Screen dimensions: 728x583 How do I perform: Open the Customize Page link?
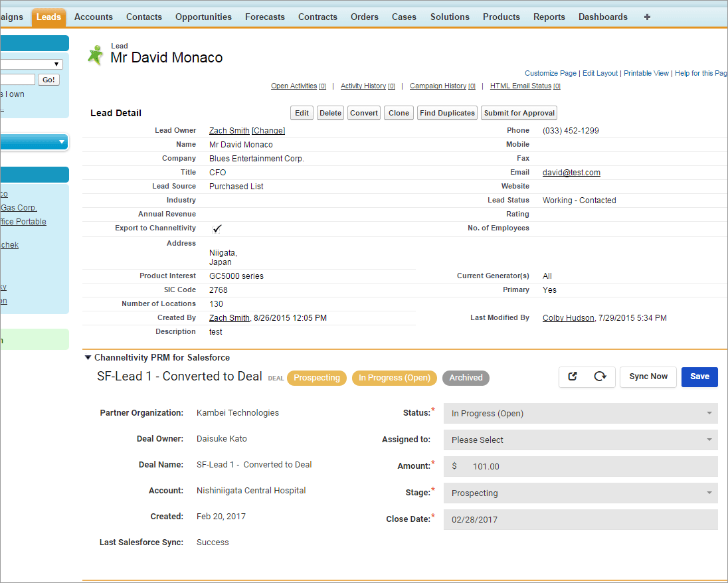point(550,73)
